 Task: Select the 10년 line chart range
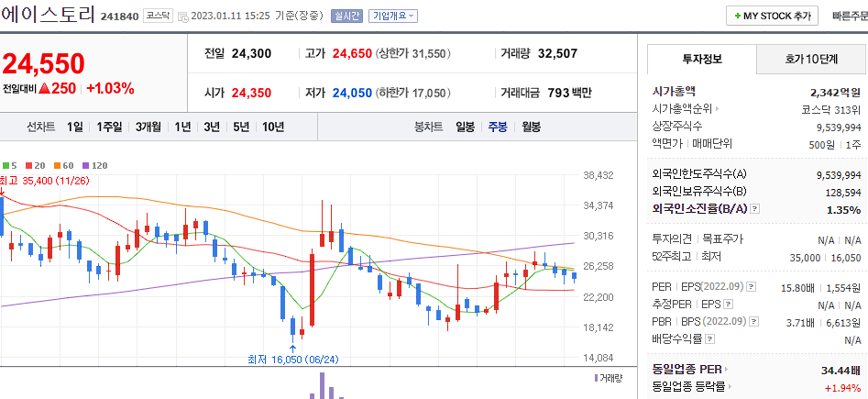click(x=273, y=127)
